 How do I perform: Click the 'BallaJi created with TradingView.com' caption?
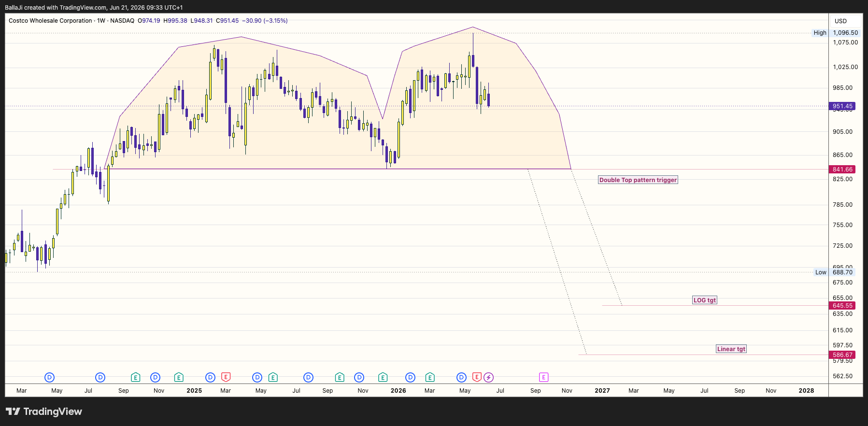pyautogui.click(x=56, y=8)
